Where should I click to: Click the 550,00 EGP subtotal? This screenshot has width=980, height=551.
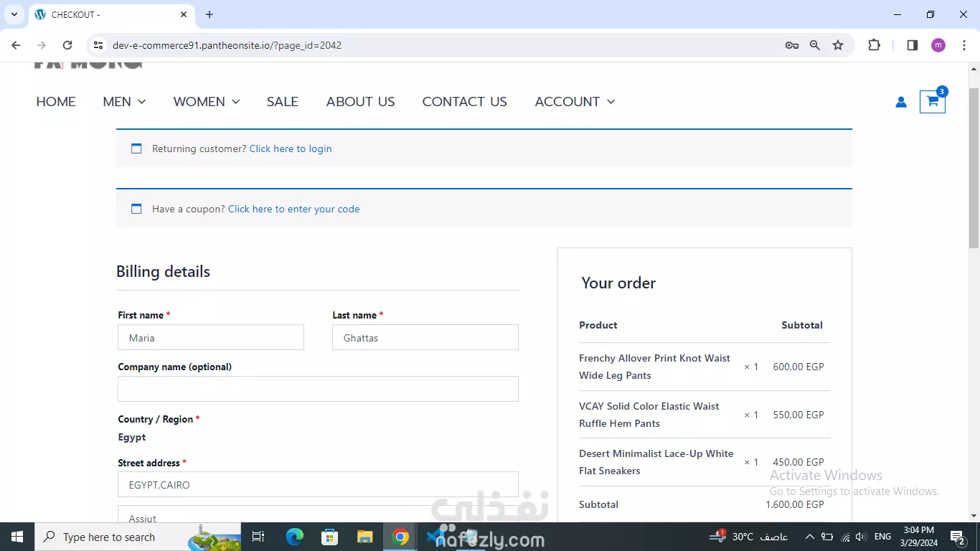798,415
